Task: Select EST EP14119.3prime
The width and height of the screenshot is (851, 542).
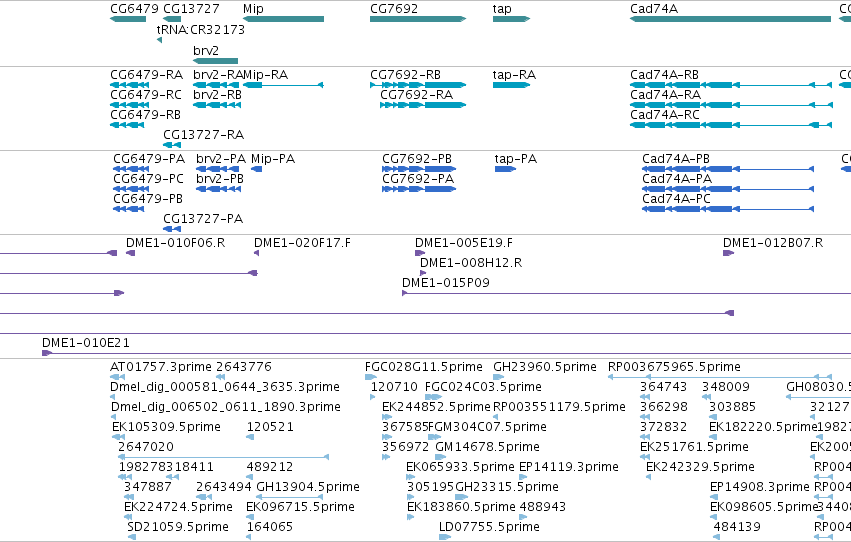Action: [523, 477]
